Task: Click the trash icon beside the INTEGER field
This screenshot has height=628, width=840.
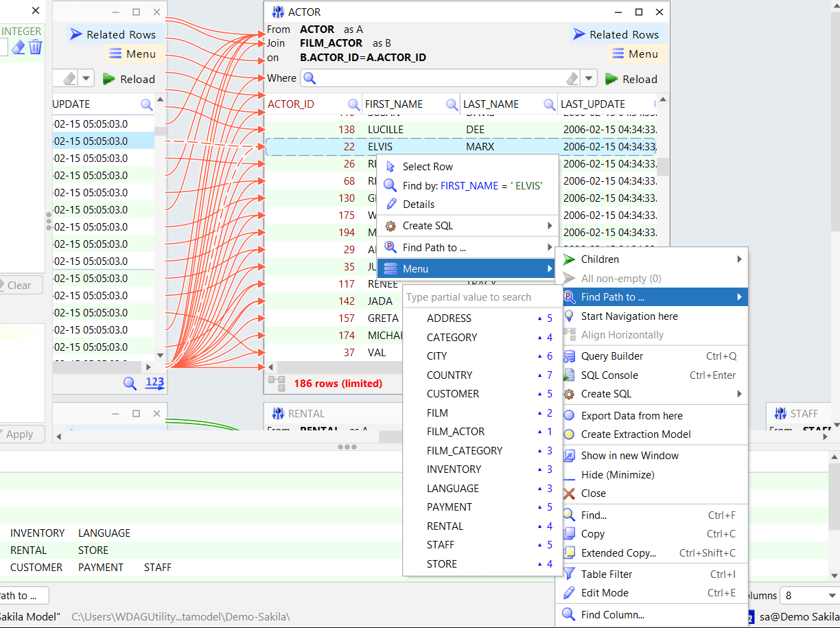Action: [36, 47]
